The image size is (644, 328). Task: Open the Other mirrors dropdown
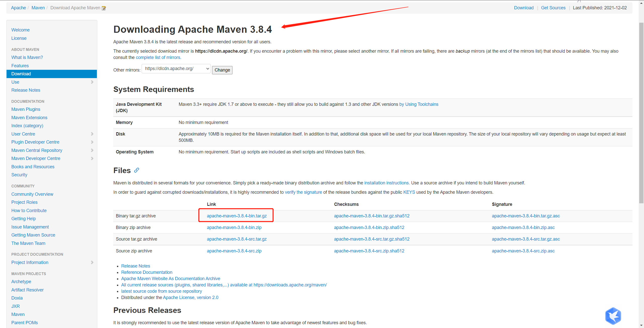click(176, 69)
